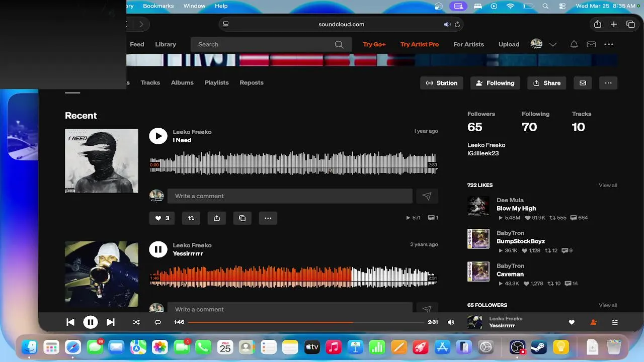Open the notifications bell
This screenshot has height=362, width=644.
pos(574,44)
